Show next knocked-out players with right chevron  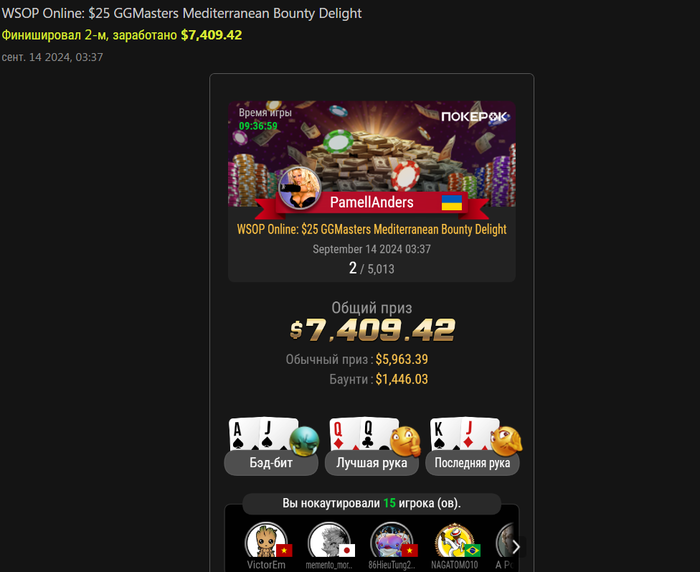[516, 547]
